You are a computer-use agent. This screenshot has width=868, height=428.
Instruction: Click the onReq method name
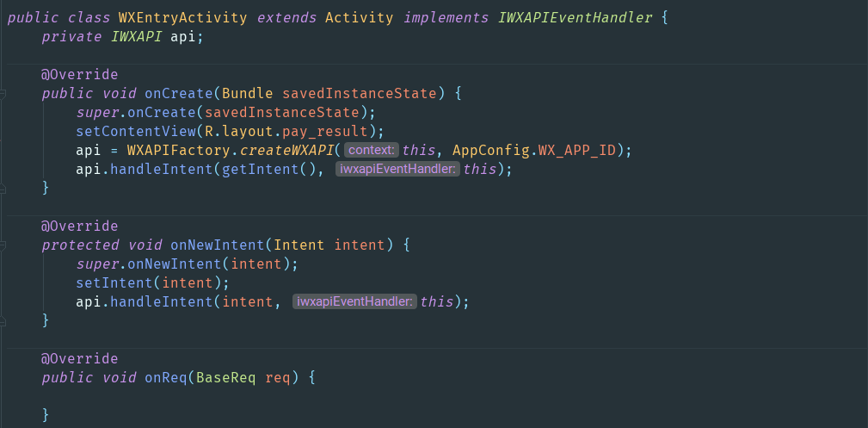pyautogui.click(x=166, y=377)
